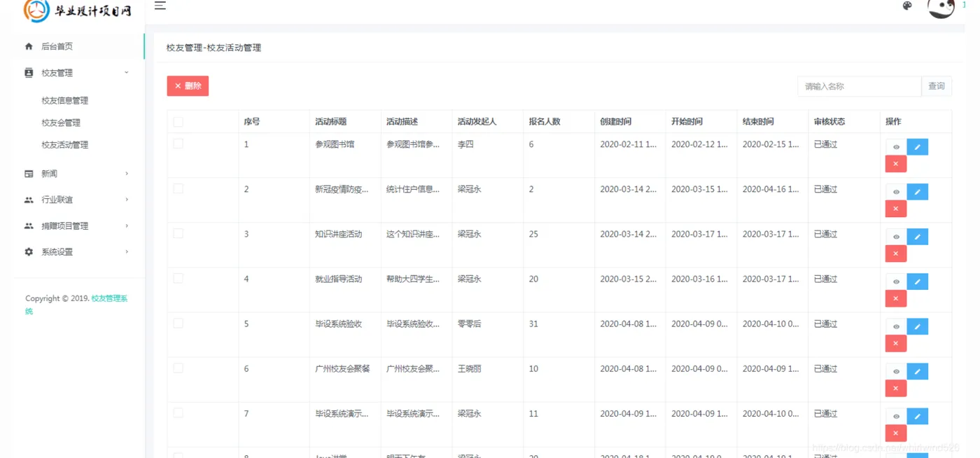View details of 广州校友会聚餐 row
Screen dimensions: 980x458
point(896,371)
